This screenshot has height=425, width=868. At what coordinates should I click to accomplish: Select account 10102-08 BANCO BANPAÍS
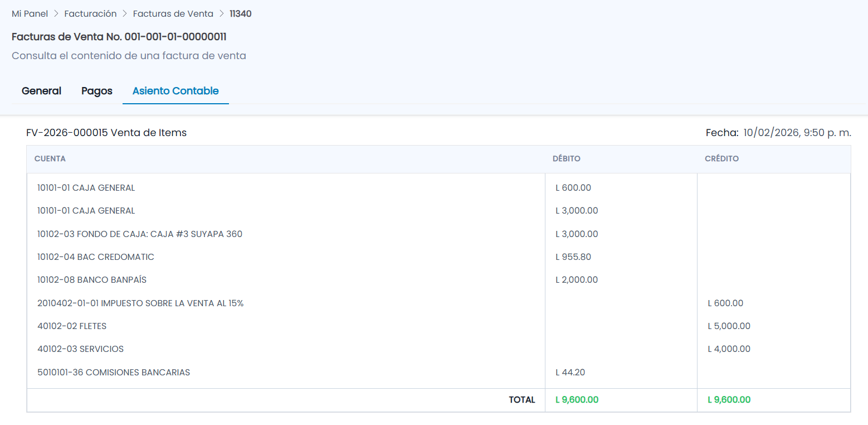pyautogui.click(x=92, y=280)
